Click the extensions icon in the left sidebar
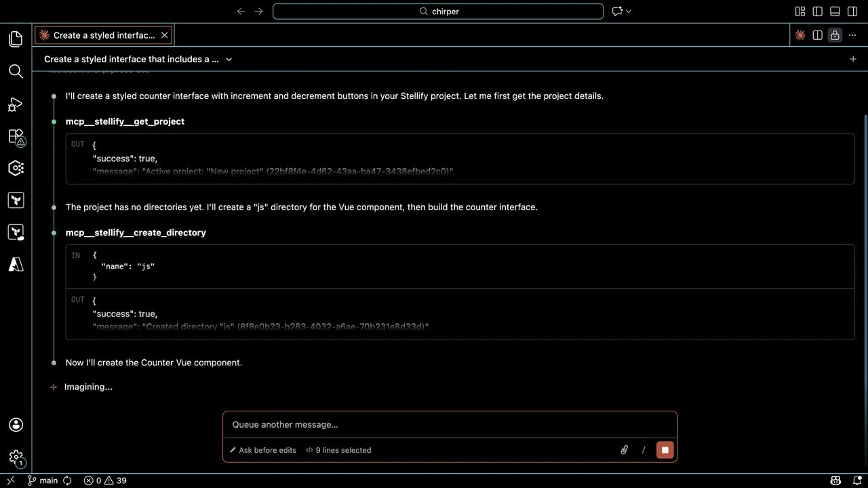Viewport: 868px width, 488px height. (16, 137)
